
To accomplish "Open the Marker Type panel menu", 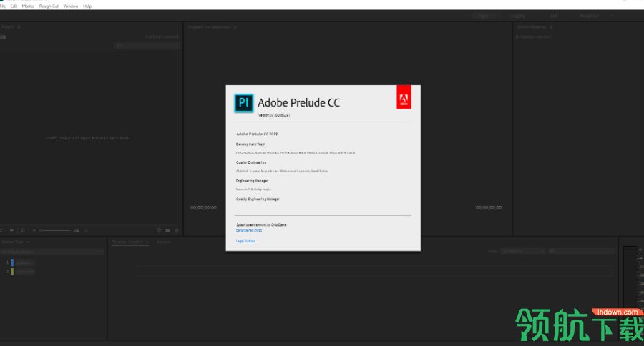I will [29, 242].
